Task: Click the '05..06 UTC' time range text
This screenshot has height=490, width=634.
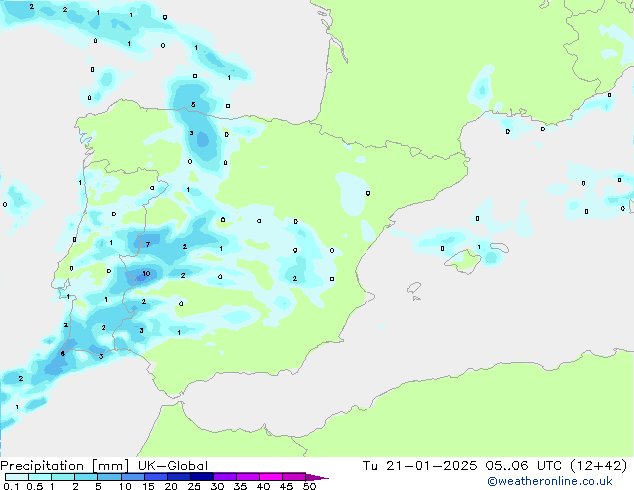Action: 524,466
